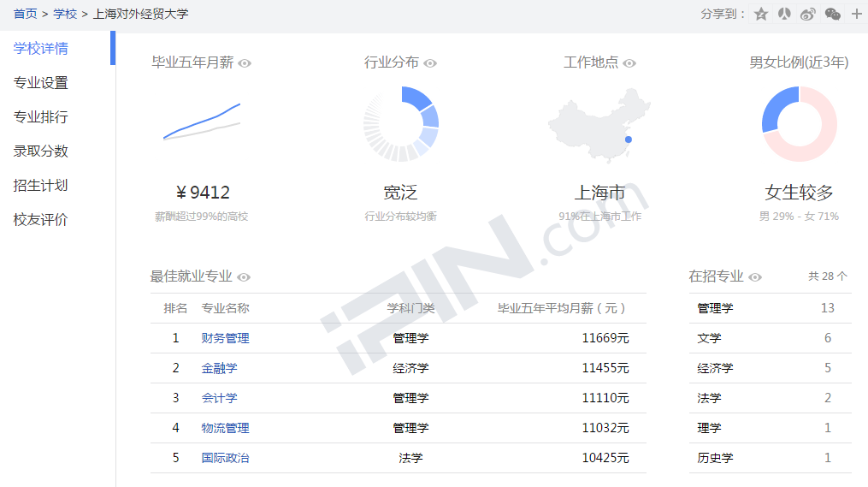Click 男 29% - 女 71% caption
868x487 pixels.
click(x=799, y=216)
